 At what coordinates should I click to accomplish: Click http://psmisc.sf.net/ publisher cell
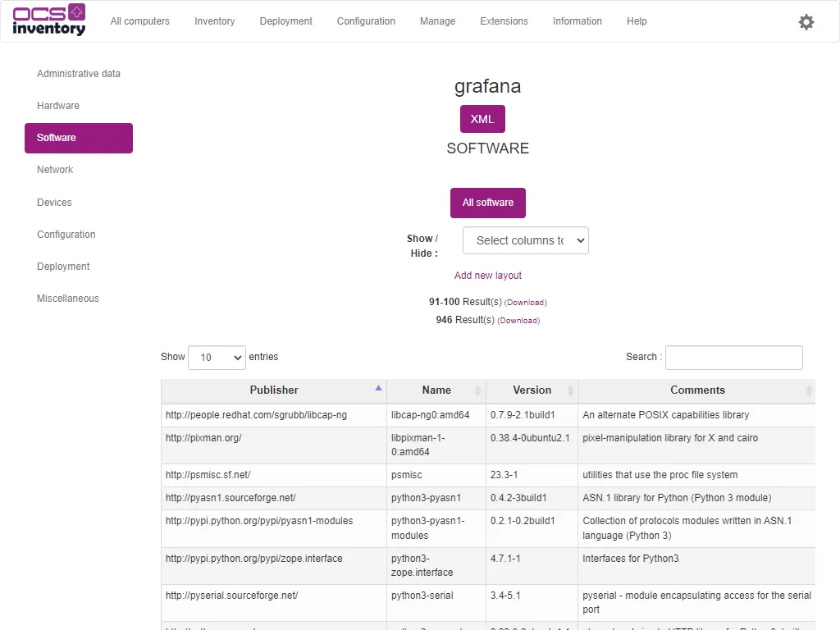point(274,475)
